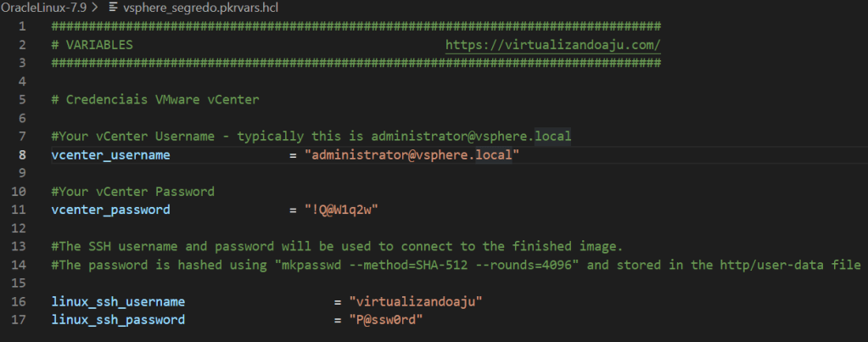Click line number 11 in the gutter
This screenshot has width=868, height=342.
click(x=20, y=210)
